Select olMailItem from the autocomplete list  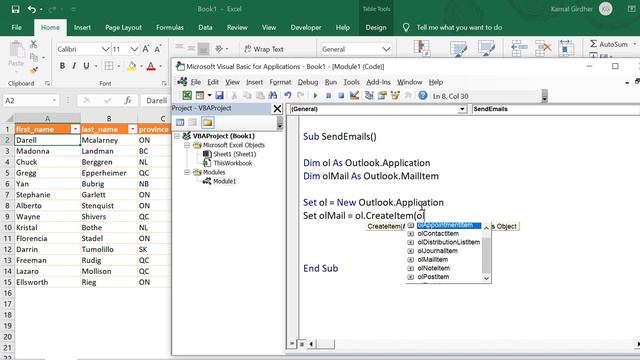click(x=433, y=260)
